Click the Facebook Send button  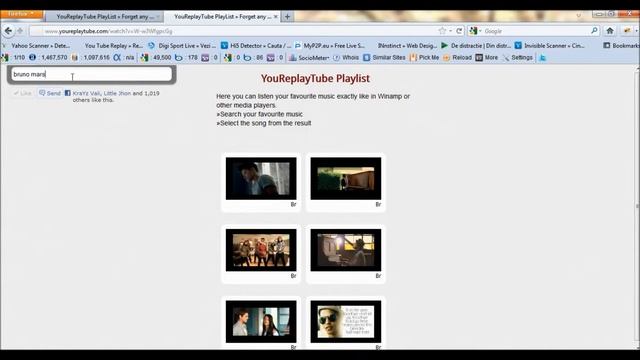pos(50,93)
